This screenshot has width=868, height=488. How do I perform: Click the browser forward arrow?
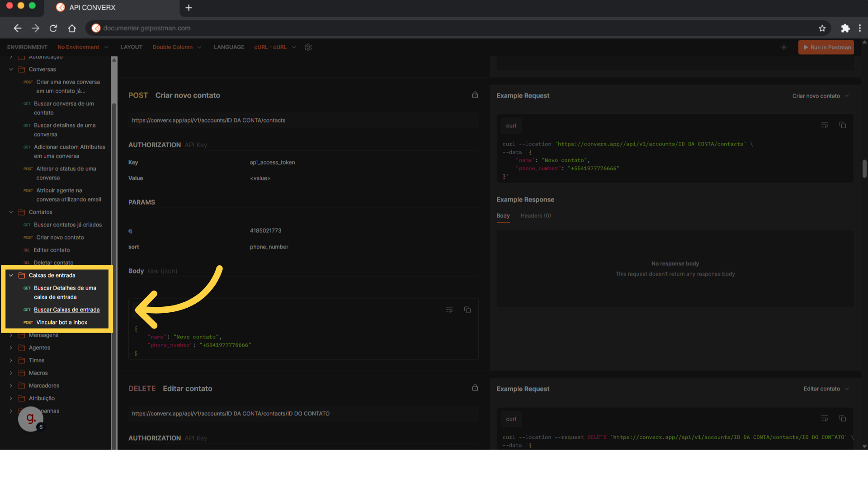click(x=35, y=28)
